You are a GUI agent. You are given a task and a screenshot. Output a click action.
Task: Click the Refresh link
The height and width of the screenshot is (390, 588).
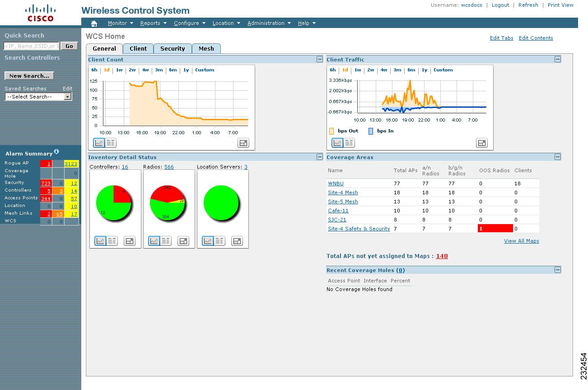[528, 5]
